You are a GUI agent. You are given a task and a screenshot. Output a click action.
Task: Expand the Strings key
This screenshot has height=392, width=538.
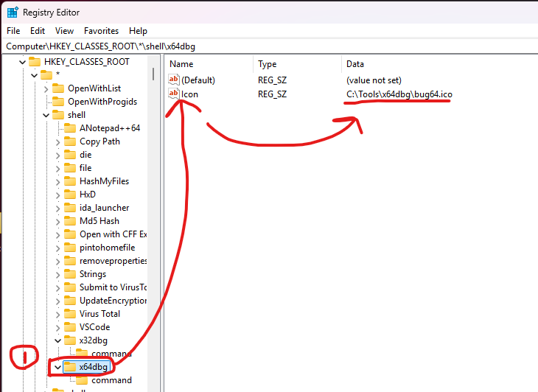57,275
